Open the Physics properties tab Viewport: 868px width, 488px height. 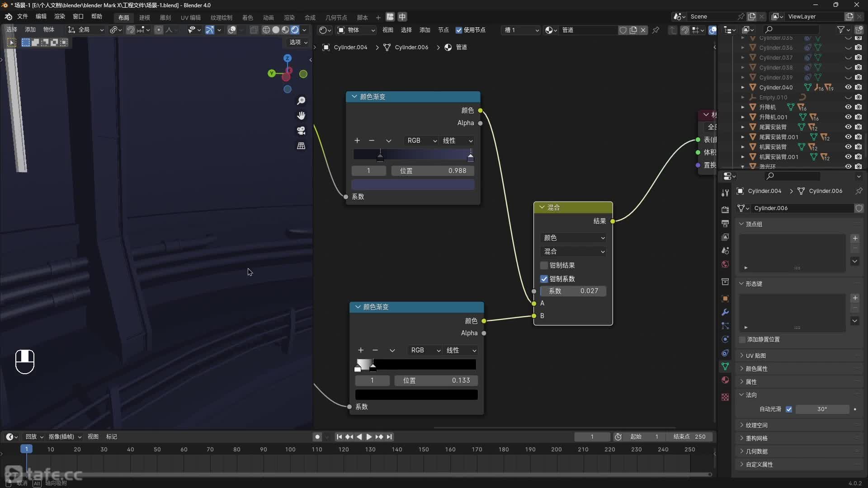pos(725,339)
